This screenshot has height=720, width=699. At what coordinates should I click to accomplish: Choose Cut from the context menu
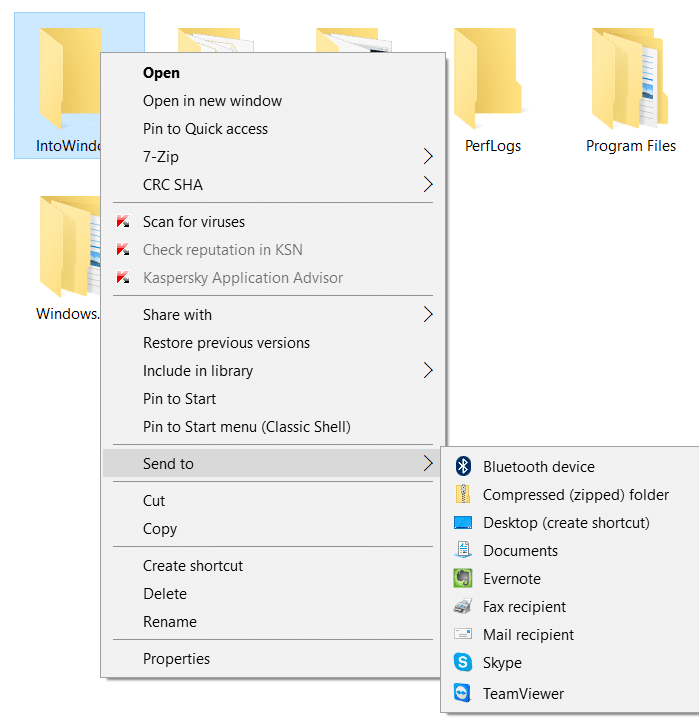(273, 501)
